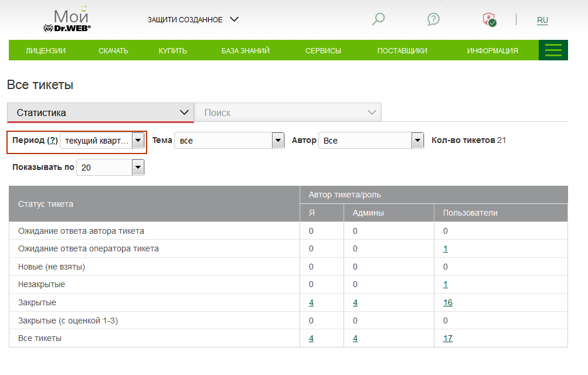Open the search magnifier icon
Image resolution: width=588 pixels, height=375 pixels.
[378, 19]
